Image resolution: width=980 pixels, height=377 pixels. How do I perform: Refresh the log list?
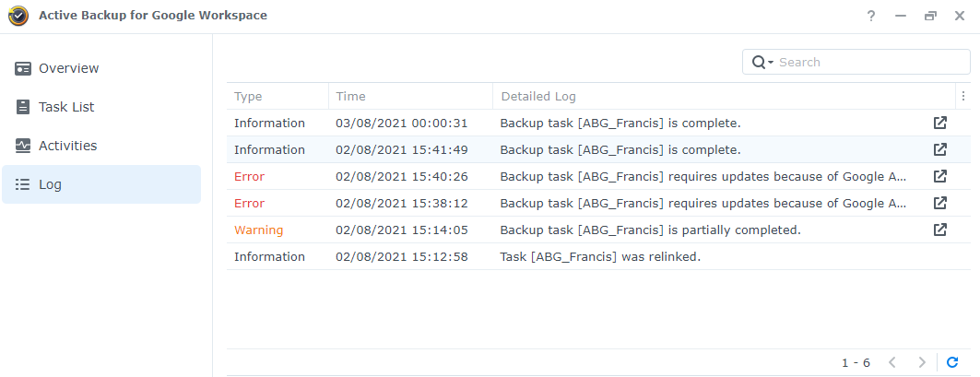pyautogui.click(x=951, y=362)
